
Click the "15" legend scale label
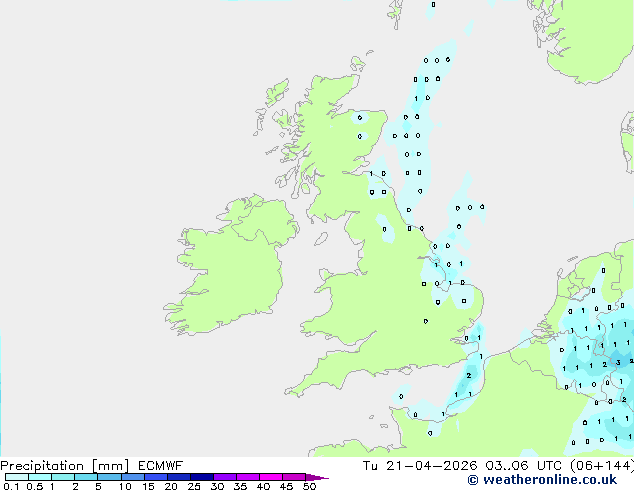[x=148, y=486]
